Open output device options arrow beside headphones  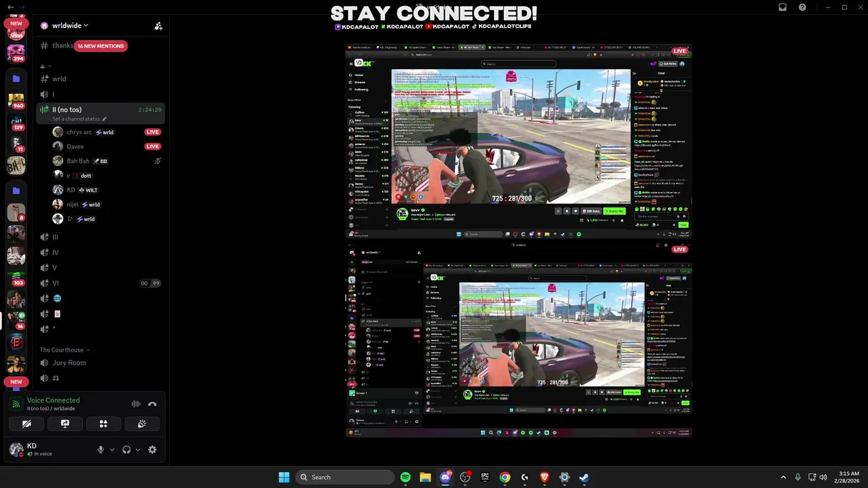[x=138, y=449]
